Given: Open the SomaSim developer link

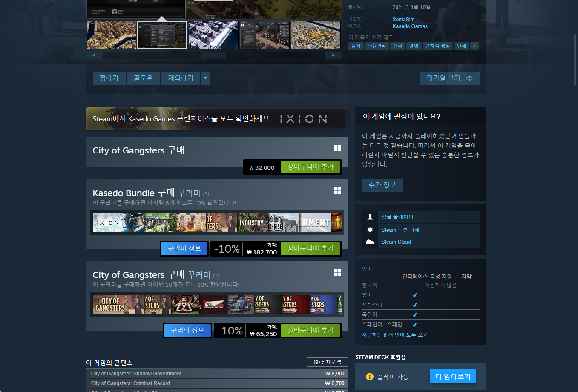Looking at the screenshot, I should coord(403,20).
